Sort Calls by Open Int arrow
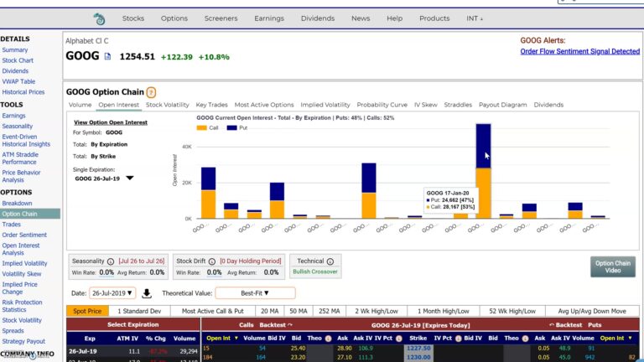Viewport: 644px width, 362px height. pyautogui.click(x=236, y=339)
